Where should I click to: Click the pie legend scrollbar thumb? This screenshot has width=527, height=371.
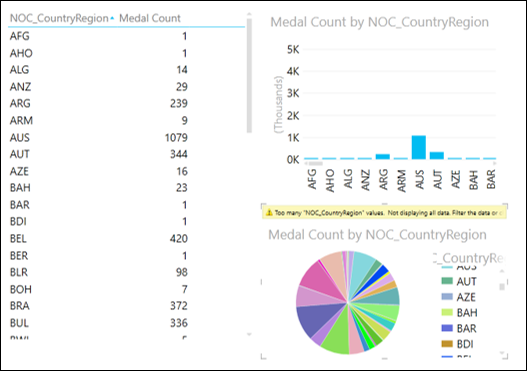[x=502, y=287]
